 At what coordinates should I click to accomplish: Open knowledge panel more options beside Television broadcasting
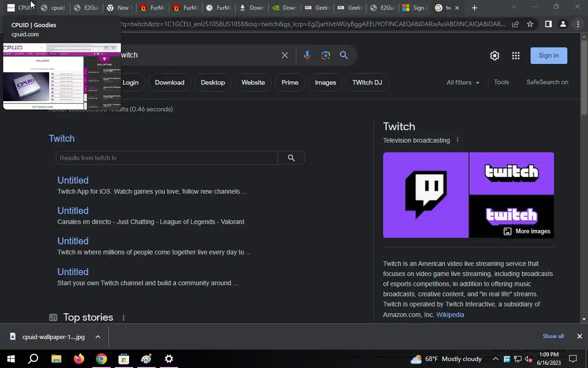coord(457,140)
